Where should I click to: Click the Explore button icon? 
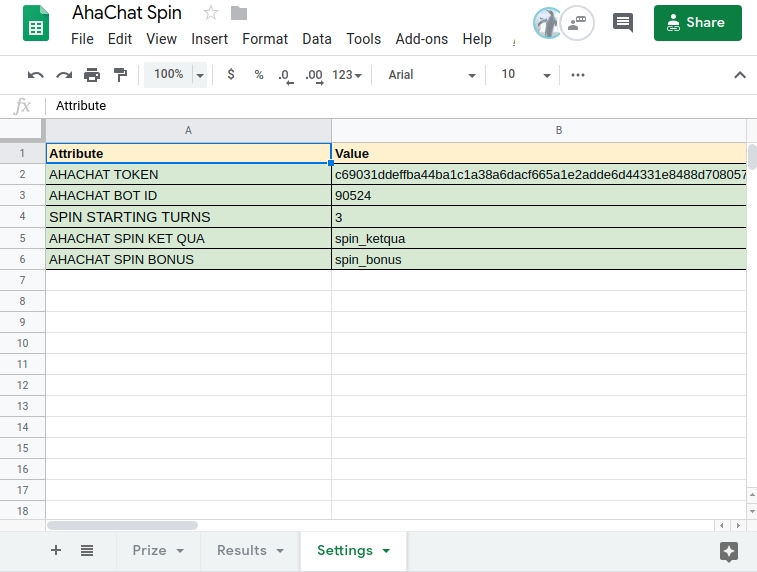point(729,551)
